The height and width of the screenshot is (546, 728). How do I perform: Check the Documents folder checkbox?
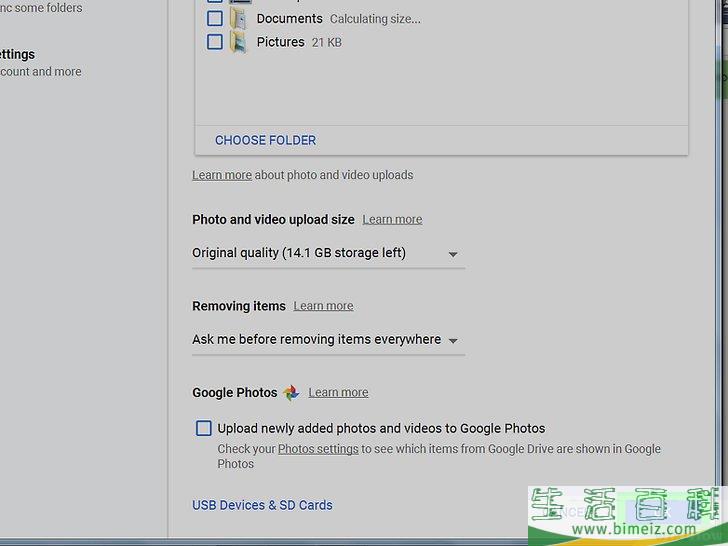pyautogui.click(x=214, y=19)
